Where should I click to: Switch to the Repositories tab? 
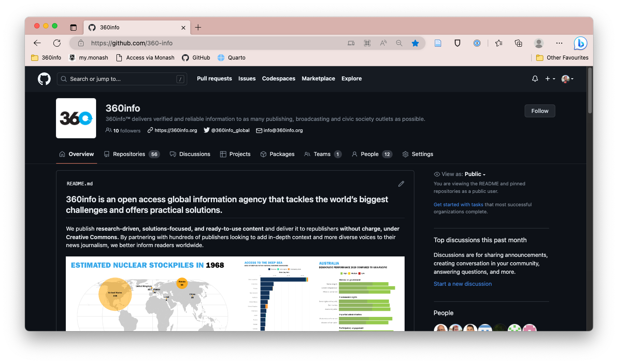click(129, 154)
